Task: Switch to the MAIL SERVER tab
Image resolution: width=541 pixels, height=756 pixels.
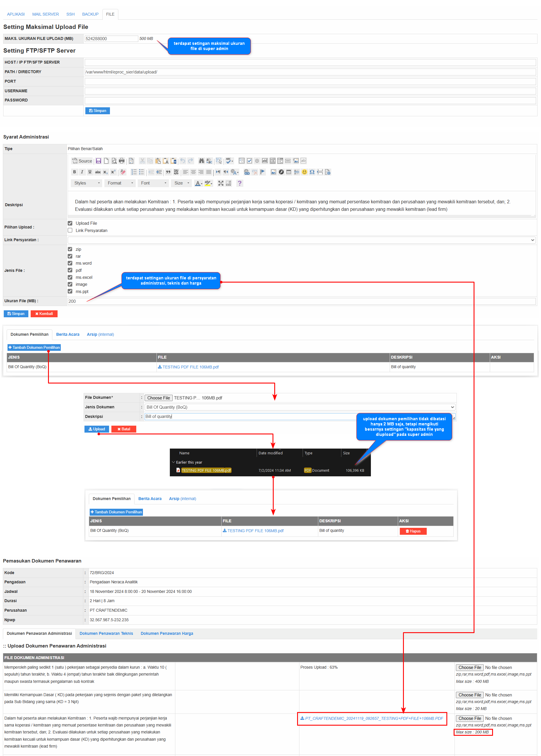Action: 45,14
